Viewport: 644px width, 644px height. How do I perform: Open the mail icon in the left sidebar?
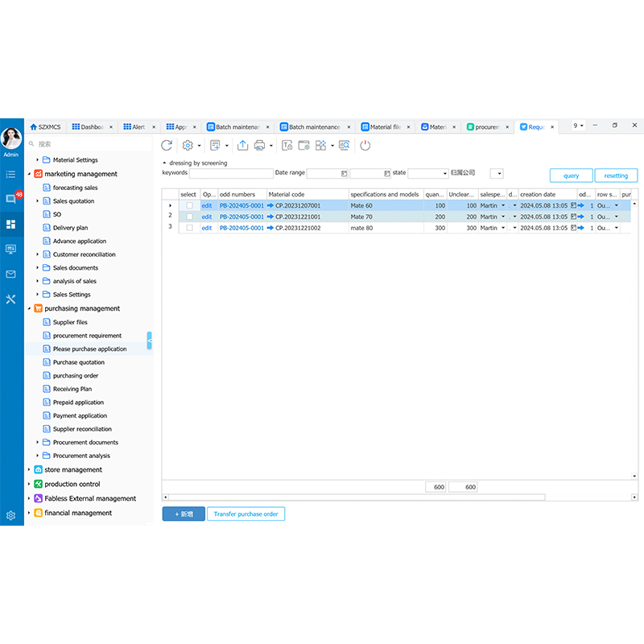(x=11, y=275)
